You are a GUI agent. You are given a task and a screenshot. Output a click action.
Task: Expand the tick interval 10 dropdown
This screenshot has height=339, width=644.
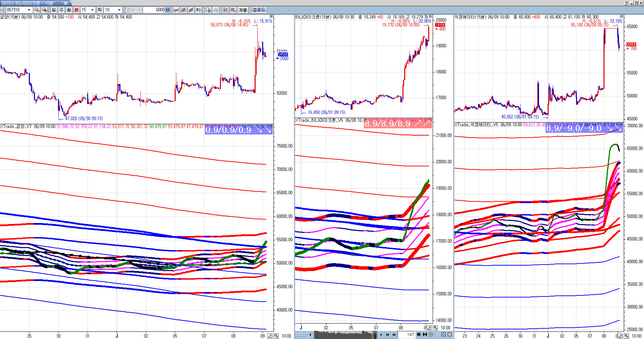119,10
